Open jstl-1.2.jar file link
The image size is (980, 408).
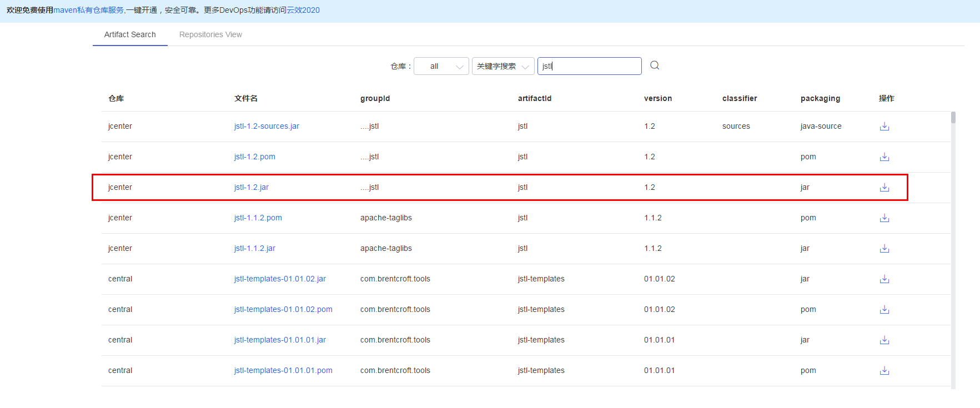[x=251, y=187]
